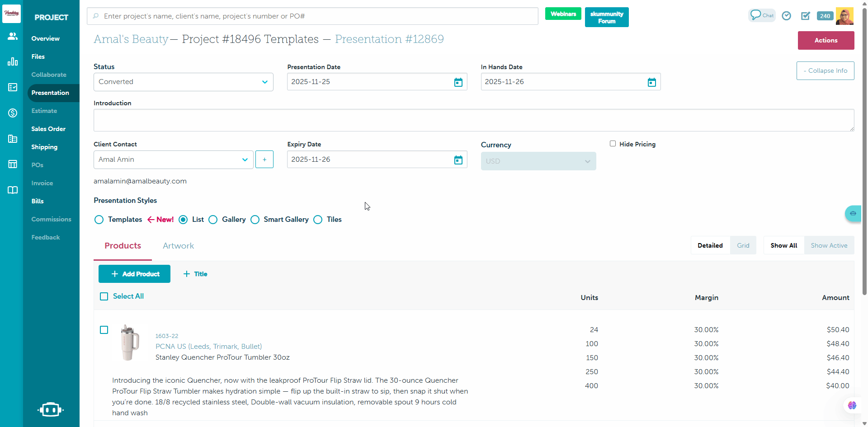Expand the Status dropdown showing Converted
Screen dimensions: 868x427
[x=183, y=82]
